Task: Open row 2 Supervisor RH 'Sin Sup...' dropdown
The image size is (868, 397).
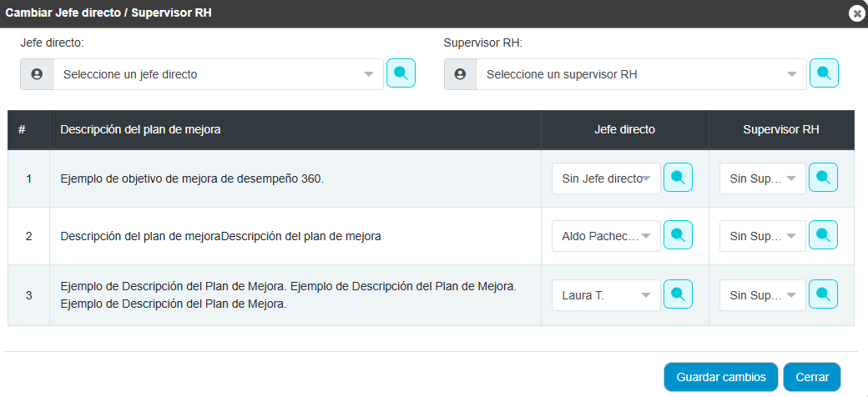Action: coord(762,236)
